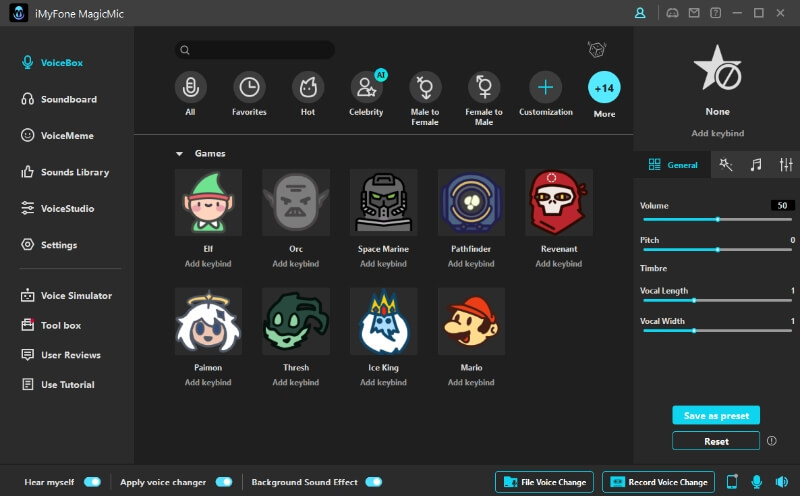Click the voice search field
The height and width of the screenshot is (496, 800).
(255, 50)
